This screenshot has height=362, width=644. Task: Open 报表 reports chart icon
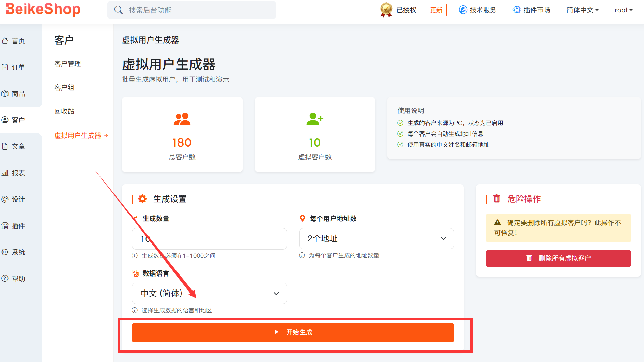coord(5,173)
